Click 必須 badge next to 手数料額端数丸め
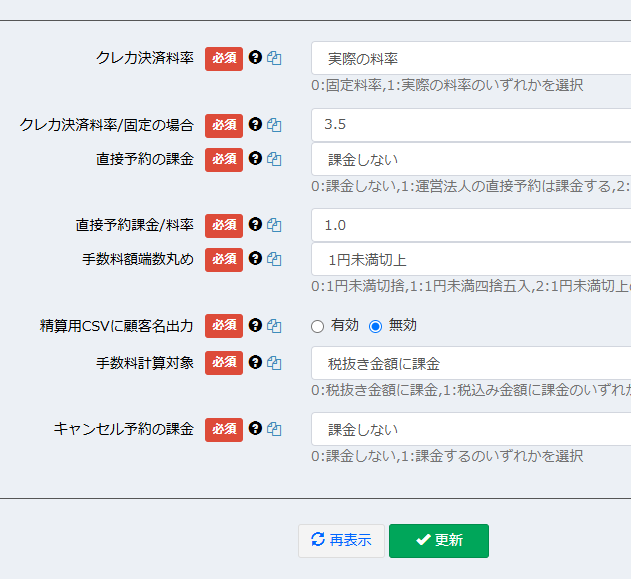631x579 pixels. 224,260
